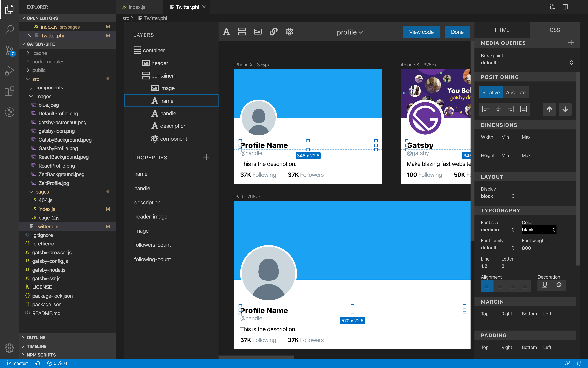Select the component tool in toolbar

click(x=289, y=32)
